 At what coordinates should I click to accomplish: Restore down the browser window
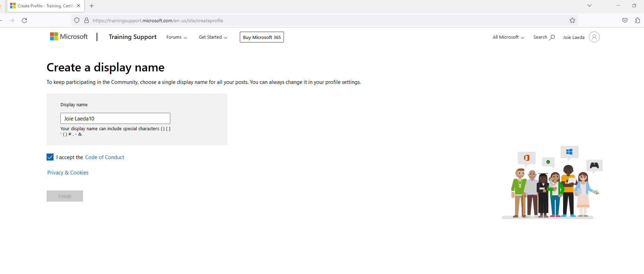[x=634, y=6]
